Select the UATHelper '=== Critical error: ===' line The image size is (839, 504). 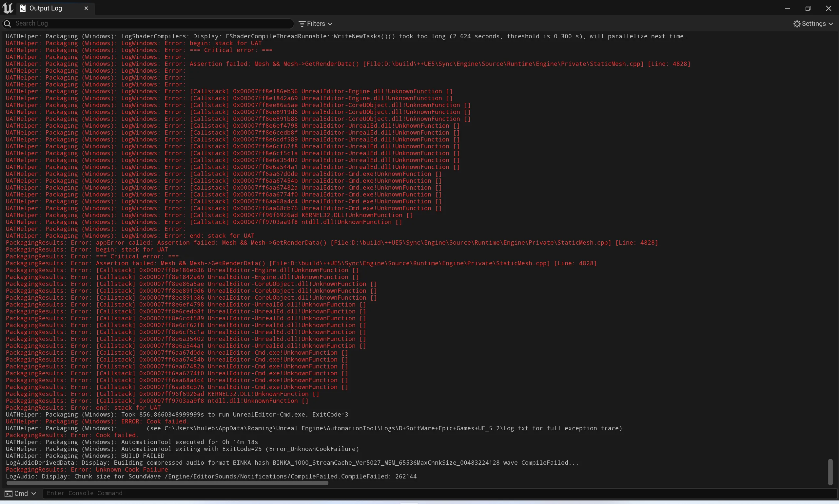tap(139, 50)
